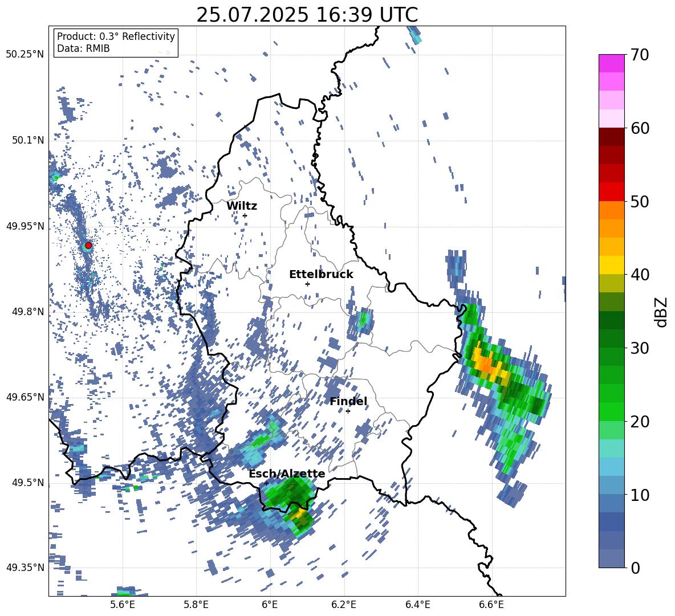Click the Ettelbruck station cross marker
The width and height of the screenshot is (675, 616).
(307, 284)
